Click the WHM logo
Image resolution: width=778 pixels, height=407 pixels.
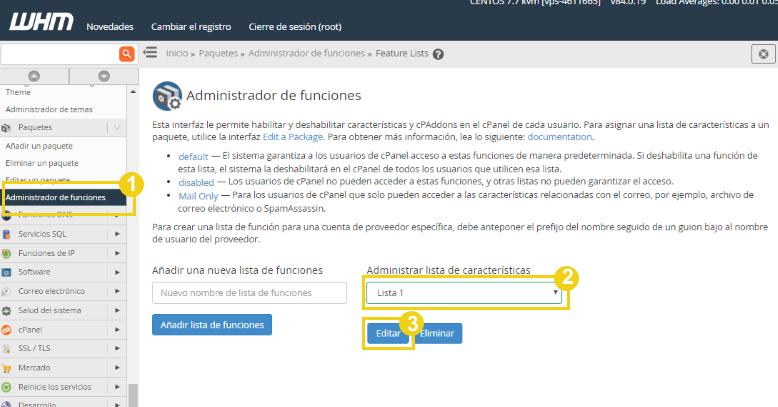point(42,22)
